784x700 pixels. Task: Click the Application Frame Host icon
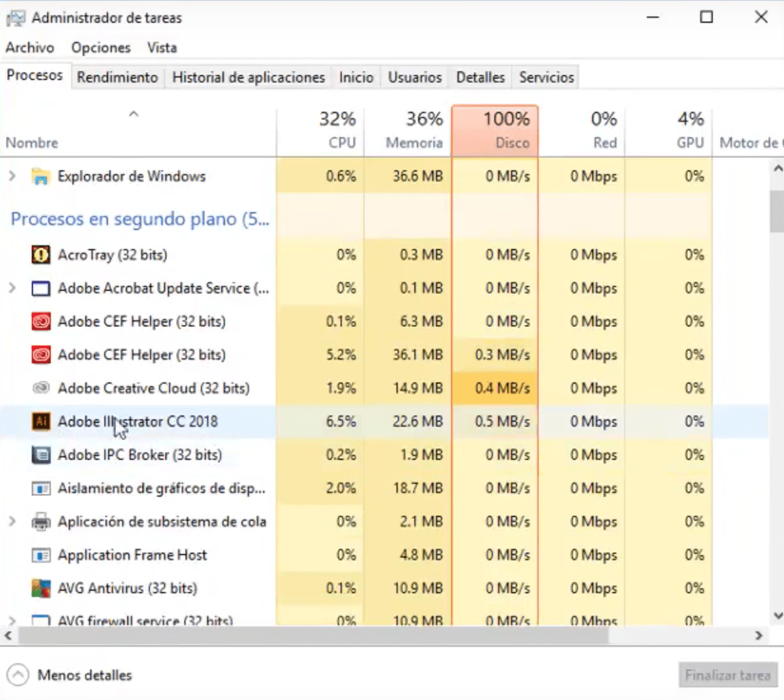coord(41,555)
